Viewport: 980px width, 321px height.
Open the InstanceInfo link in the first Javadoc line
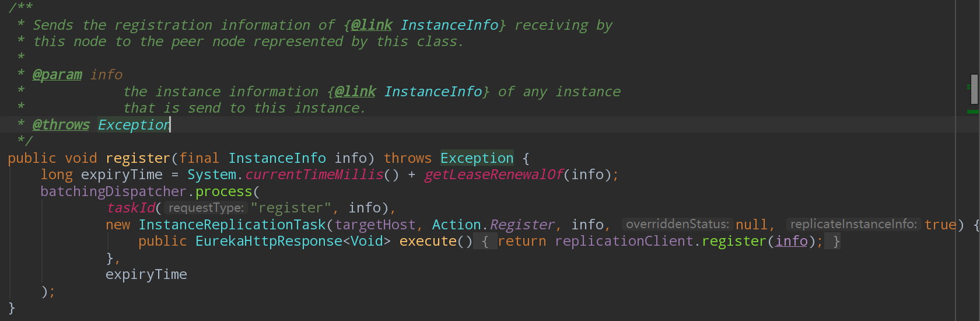pos(449,25)
